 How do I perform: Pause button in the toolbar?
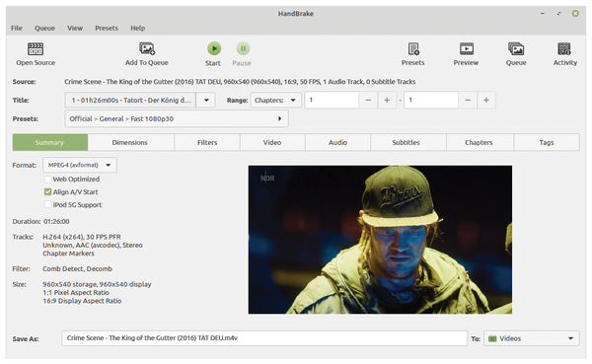click(243, 48)
